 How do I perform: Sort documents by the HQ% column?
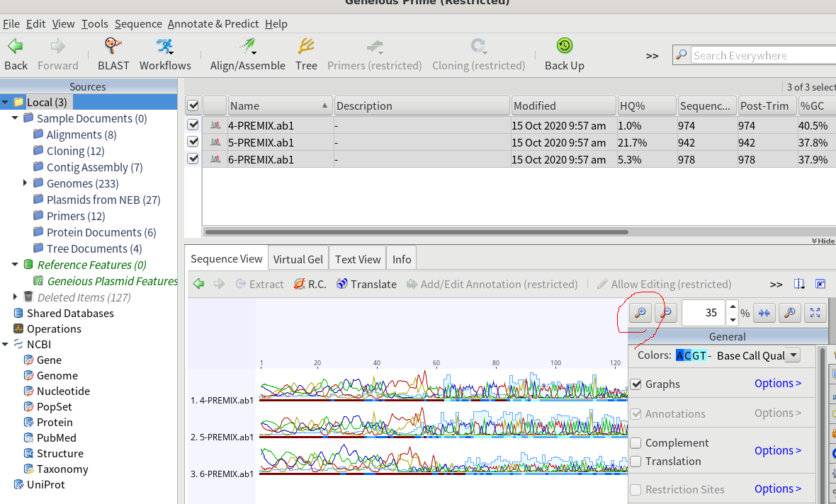pos(647,105)
